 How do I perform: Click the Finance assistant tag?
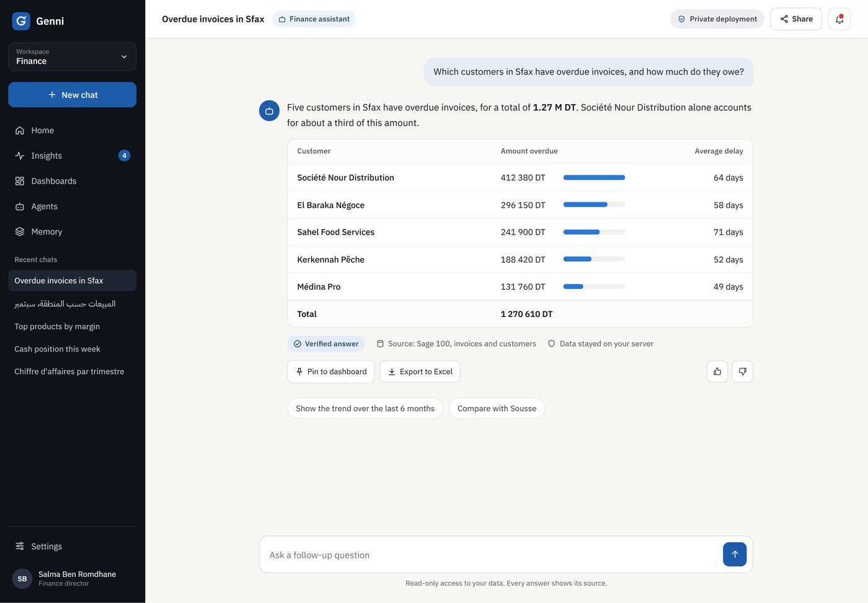[314, 19]
